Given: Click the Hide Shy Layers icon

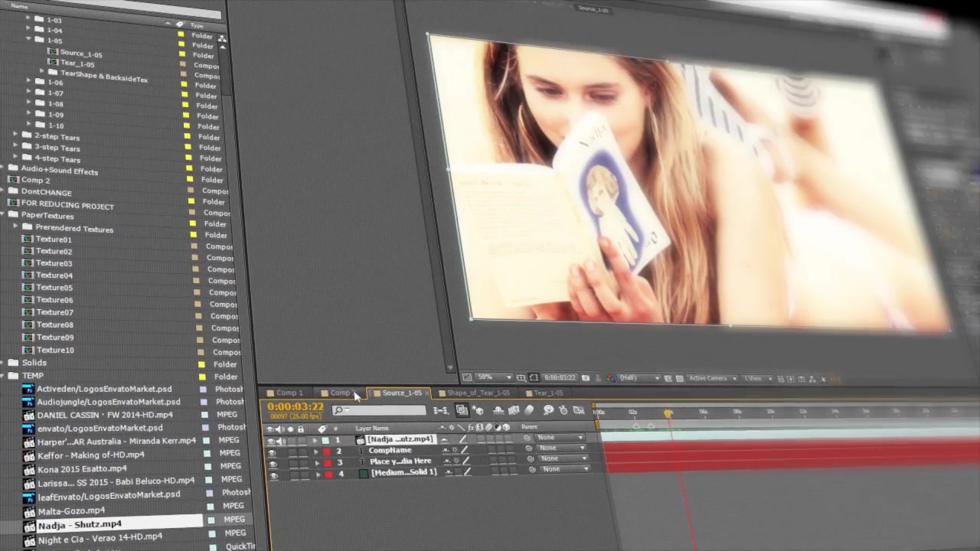Looking at the screenshot, I should tap(498, 411).
